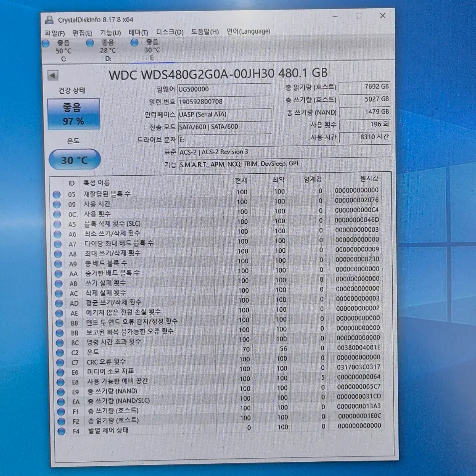Open the 디스크(D) menu
This screenshot has height=476, width=476.
tap(170, 32)
